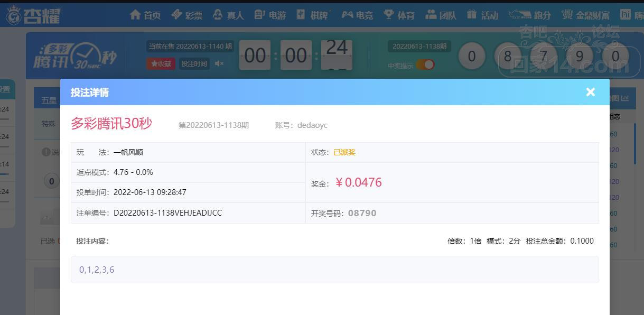Mute sound with the speaker icon
The image size is (644, 315).
click(219, 63)
